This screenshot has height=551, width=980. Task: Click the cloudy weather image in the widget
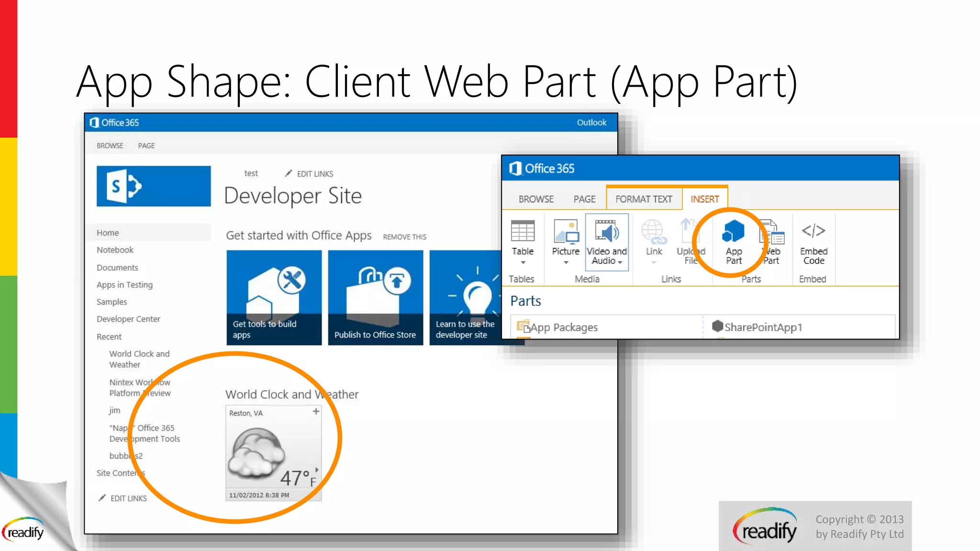(x=256, y=453)
